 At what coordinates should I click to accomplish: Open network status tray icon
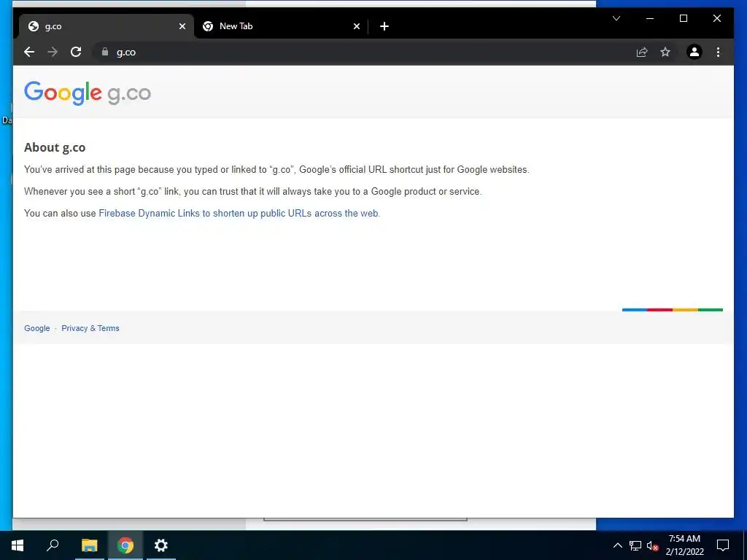(635, 545)
